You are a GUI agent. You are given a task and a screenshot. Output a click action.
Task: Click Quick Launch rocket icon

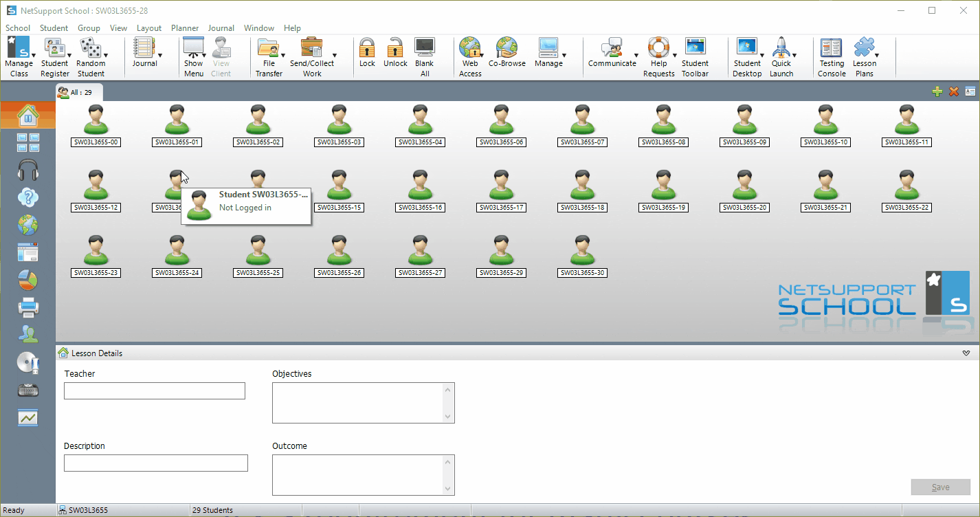coord(781,47)
